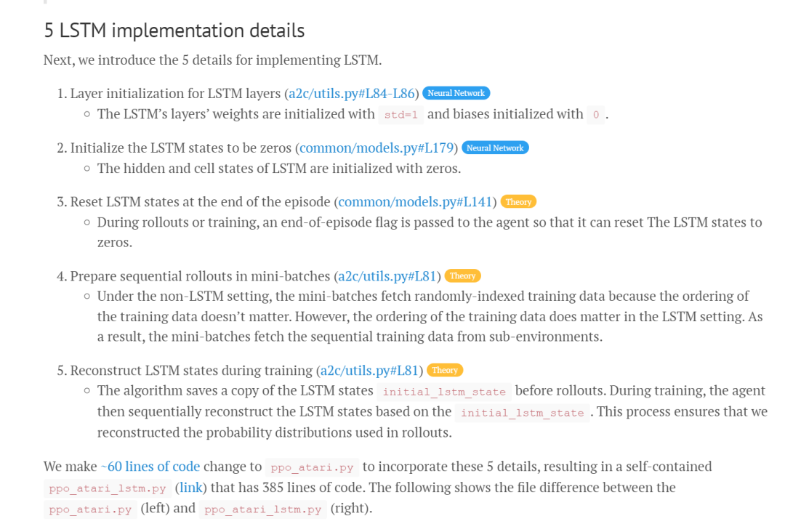Click Neural Network badge beside Layer initialization item

(x=456, y=93)
